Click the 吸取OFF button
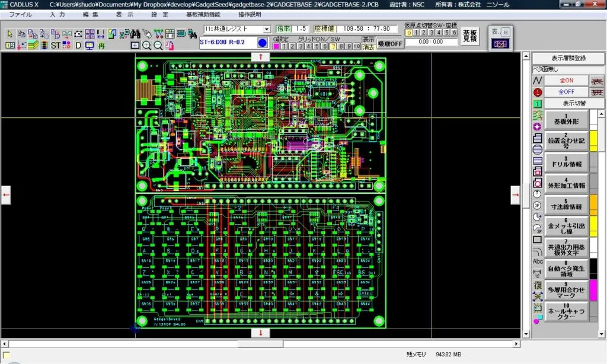The width and height of the screenshot is (607, 364). 390,44
